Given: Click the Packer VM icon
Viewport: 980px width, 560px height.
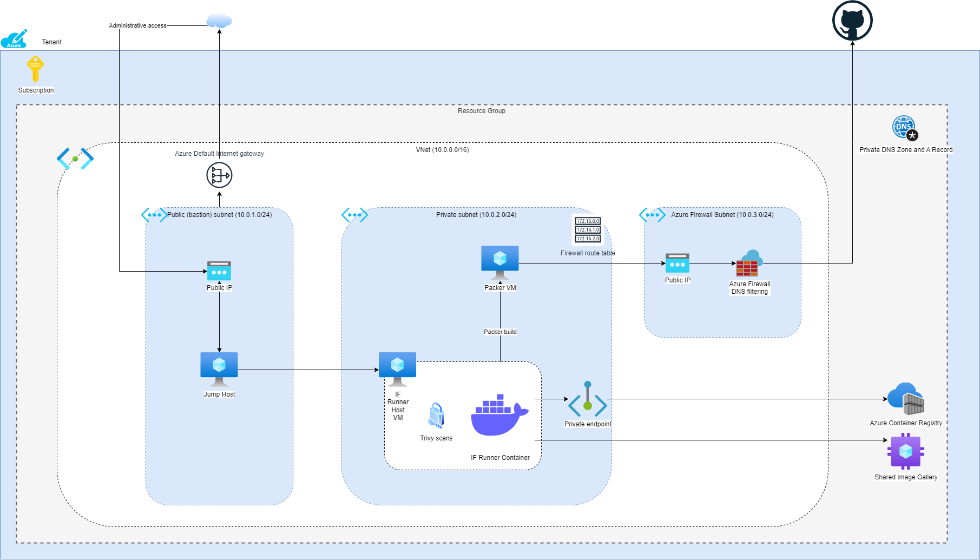Looking at the screenshot, I should pyautogui.click(x=500, y=263).
